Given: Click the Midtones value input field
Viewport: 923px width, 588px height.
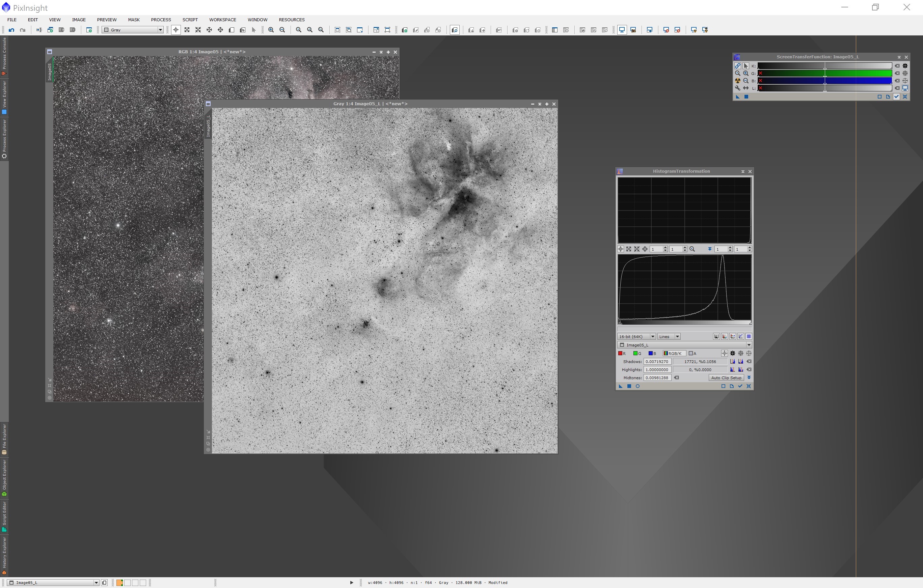Looking at the screenshot, I should click(x=657, y=378).
